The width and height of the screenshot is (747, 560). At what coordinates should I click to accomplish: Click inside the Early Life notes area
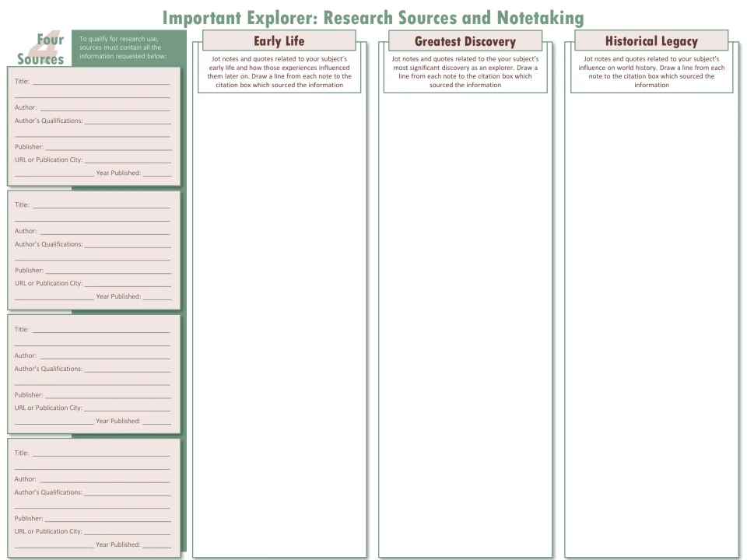pyautogui.click(x=279, y=324)
